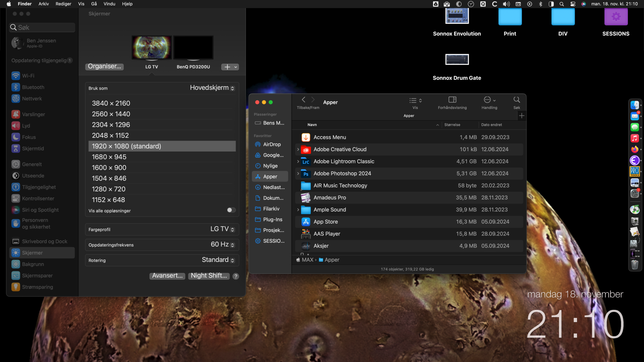Click the Organiser... button
Viewport: 644px width, 362px height.
click(x=104, y=66)
